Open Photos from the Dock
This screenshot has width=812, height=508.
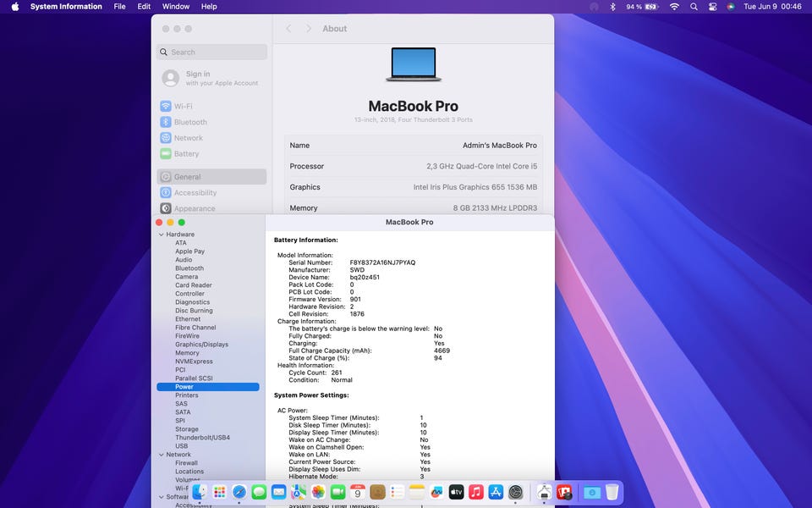(x=318, y=492)
